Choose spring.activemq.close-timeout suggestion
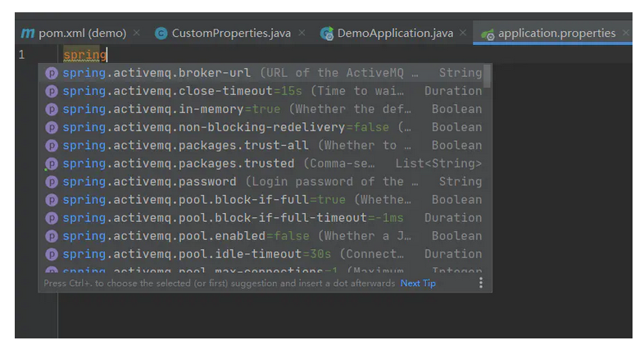Screen dimensions: 644x354 click(261, 91)
